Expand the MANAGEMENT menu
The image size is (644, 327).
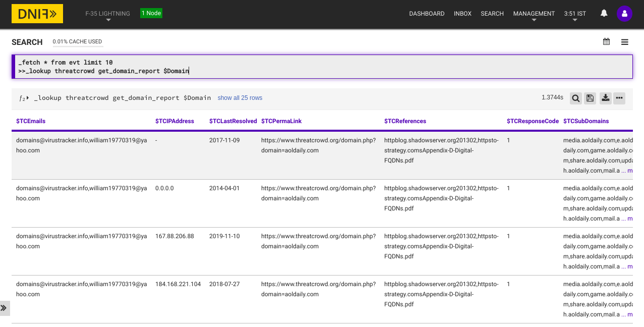534,15
